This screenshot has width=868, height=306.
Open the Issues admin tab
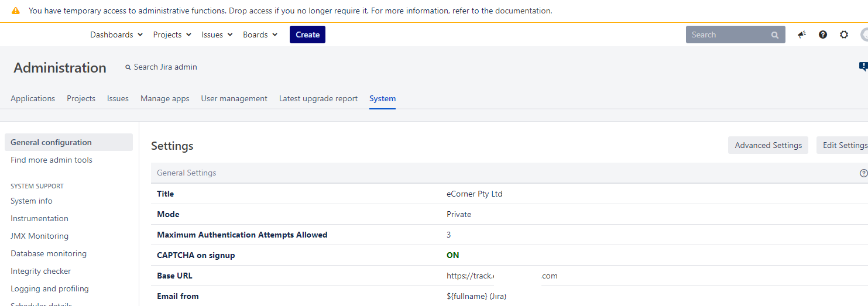coord(118,98)
